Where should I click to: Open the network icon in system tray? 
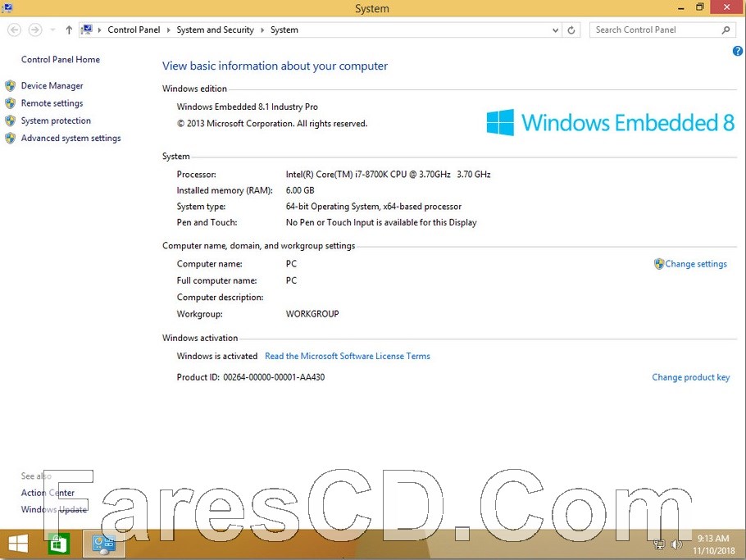(x=659, y=544)
